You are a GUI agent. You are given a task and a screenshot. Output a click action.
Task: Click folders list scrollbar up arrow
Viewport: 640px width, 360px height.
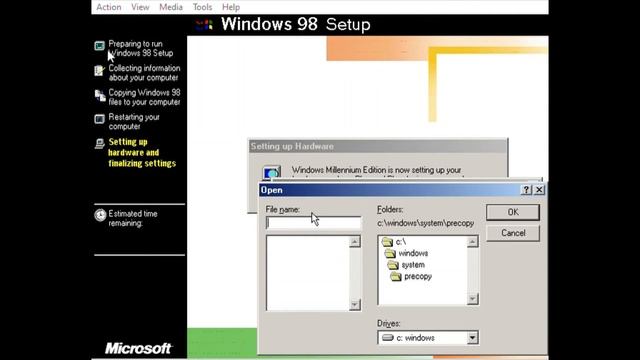coord(472,242)
